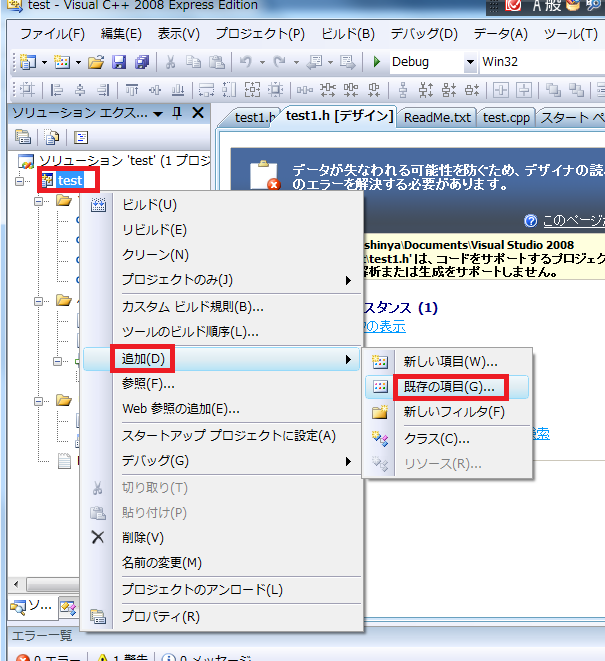The height and width of the screenshot is (661, 605).
Task: Select 新しい項目(W)... in submenu
Action: tap(449, 361)
